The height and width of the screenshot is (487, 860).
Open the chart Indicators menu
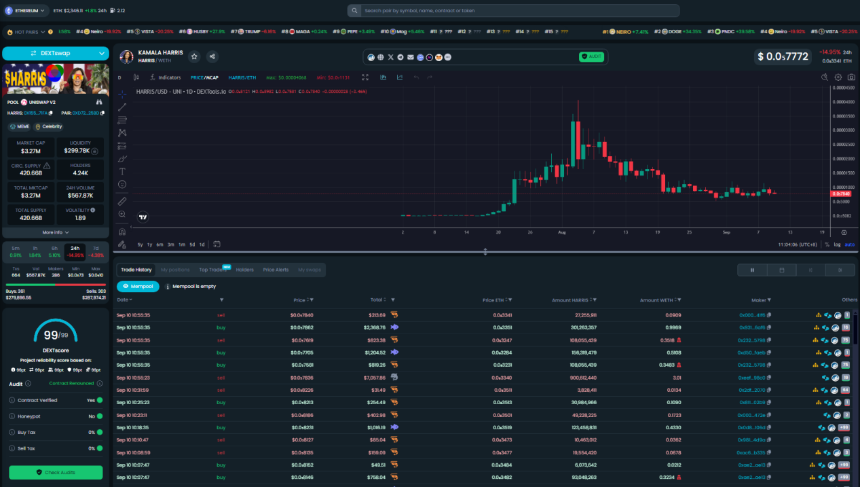click(165, 77)
